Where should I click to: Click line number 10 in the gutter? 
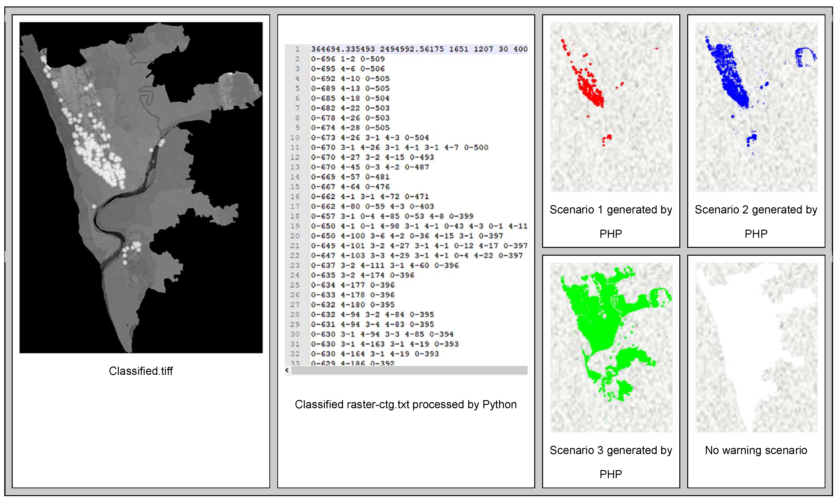(295, 138)
